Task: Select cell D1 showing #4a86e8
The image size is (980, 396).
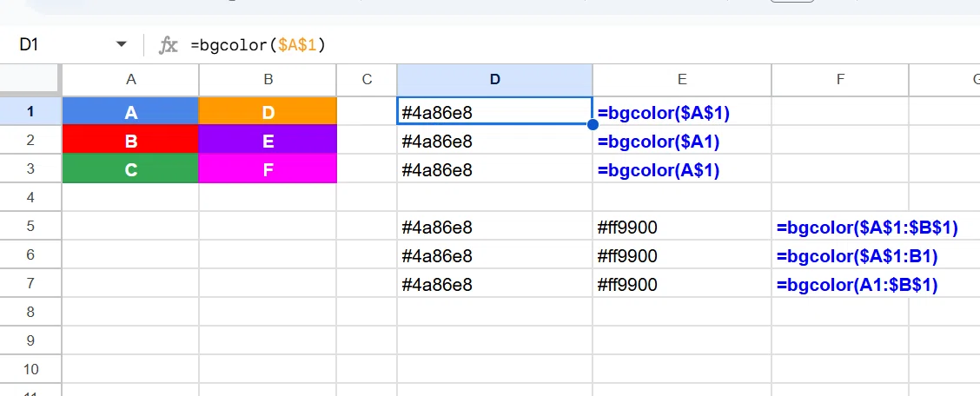Action: coord(495,111)
